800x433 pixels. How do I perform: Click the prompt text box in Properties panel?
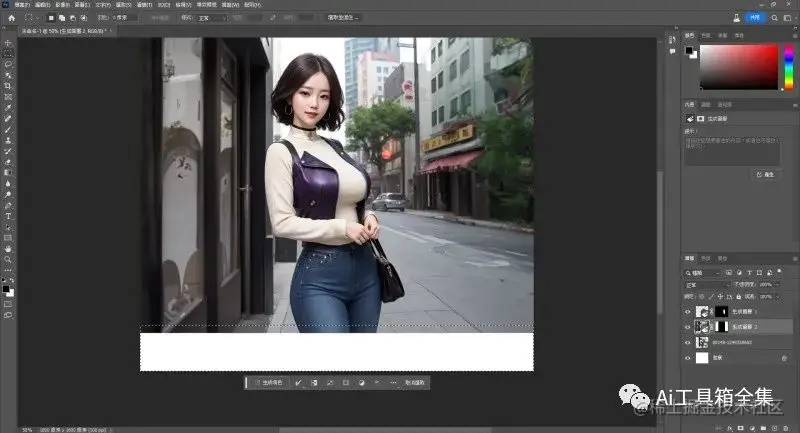(x=732, y=150)
